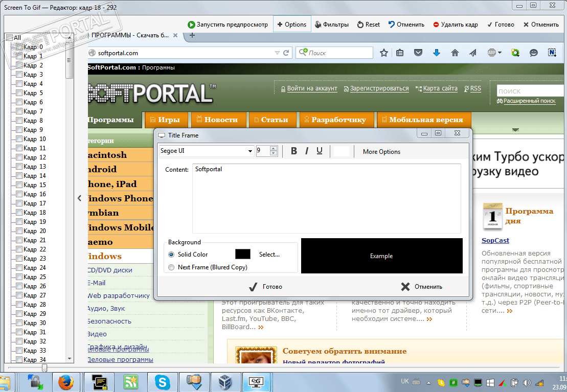Viewport: 567px width, 392px height.
Task: Click the white font color swatch
Action: point(342,151)
